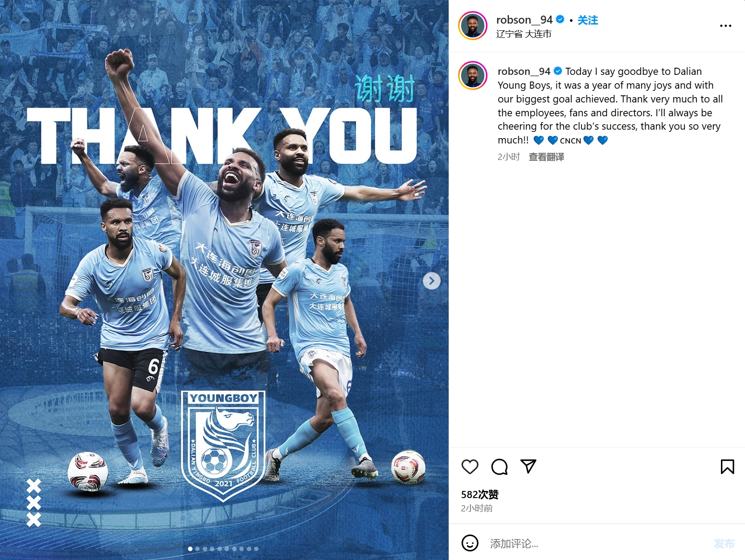
Task: Translate caption with 查看翻译
Action: point(546,157)
